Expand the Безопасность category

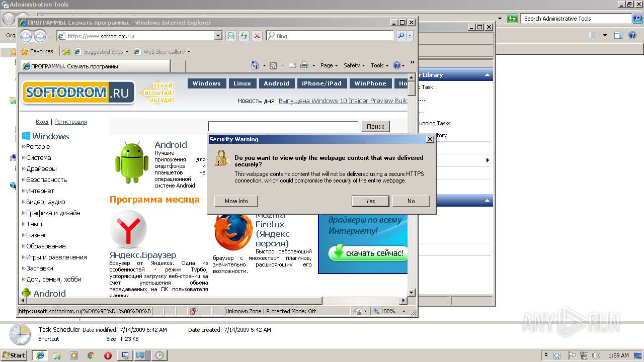click(x=46, y=179)
